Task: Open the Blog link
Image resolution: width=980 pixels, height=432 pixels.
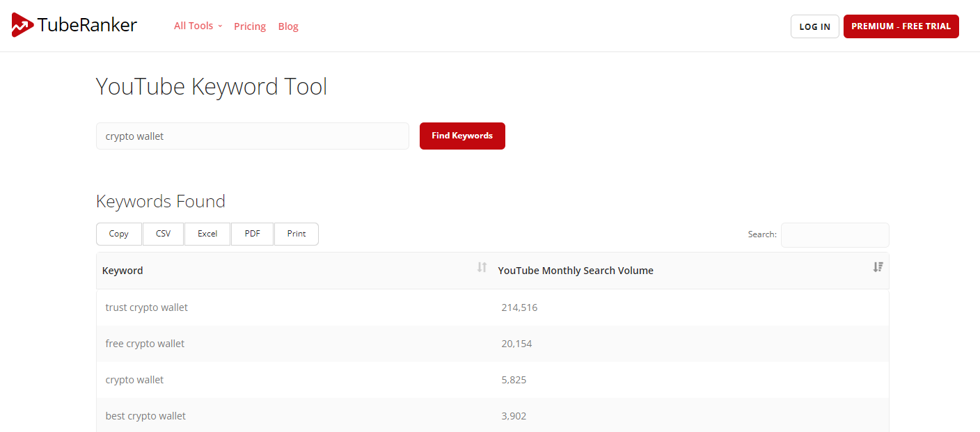Action: (x=288, y=26)
